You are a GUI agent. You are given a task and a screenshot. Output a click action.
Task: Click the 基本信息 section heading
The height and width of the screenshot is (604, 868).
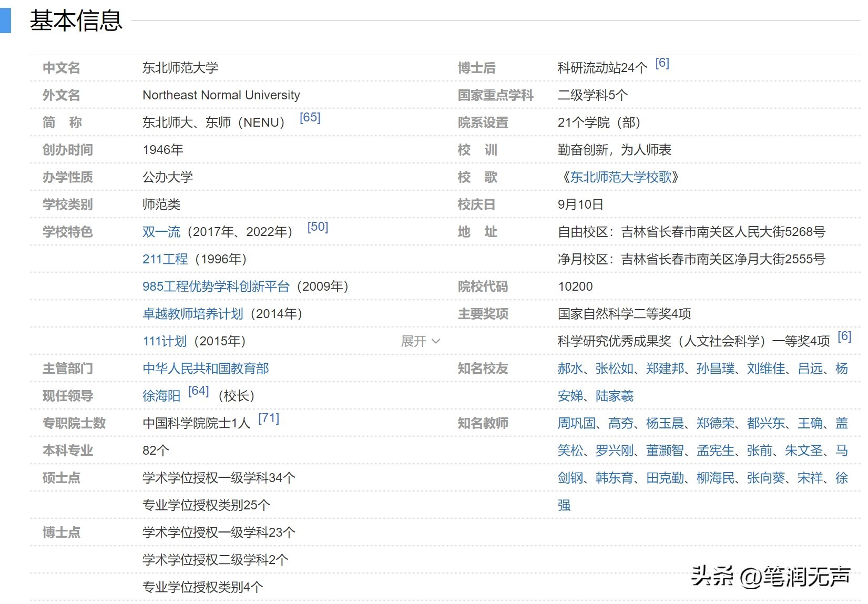pos(76,21)
